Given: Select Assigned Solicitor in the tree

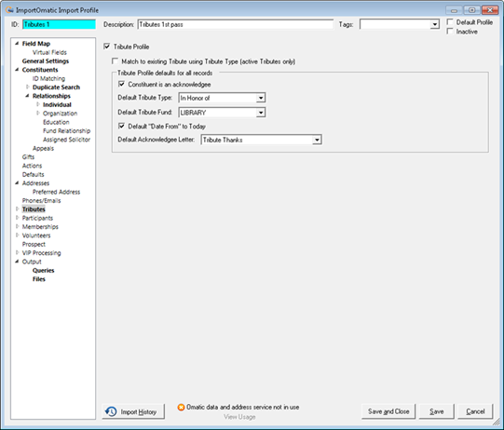Looking at the screenshot, I should pos(66,140).
